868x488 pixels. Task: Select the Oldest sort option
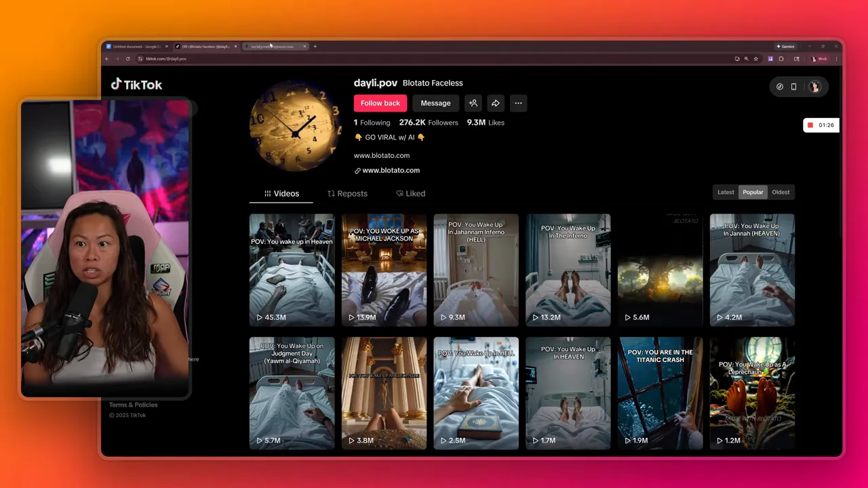[x=781, y=192]
